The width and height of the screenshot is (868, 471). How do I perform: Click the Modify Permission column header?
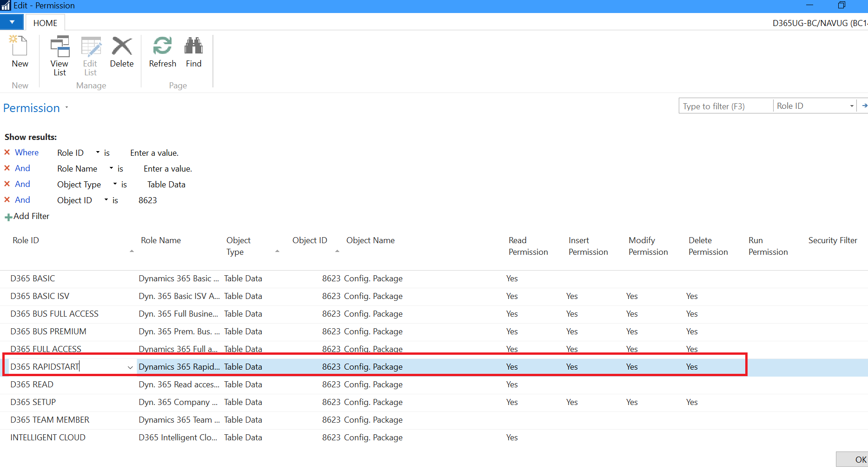tap(648, 246)
